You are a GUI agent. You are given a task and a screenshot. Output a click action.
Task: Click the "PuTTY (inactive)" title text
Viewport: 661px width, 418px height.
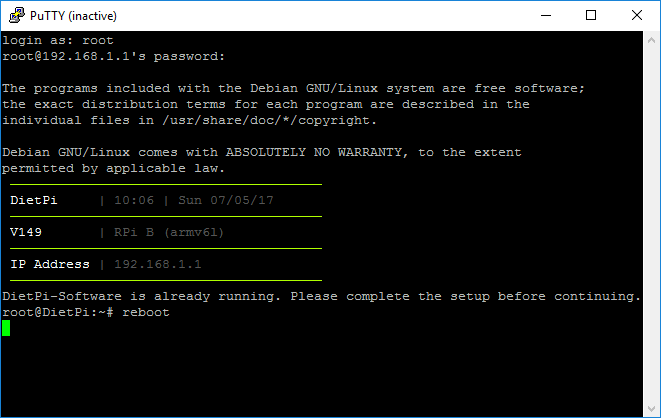tap(73, 16)
